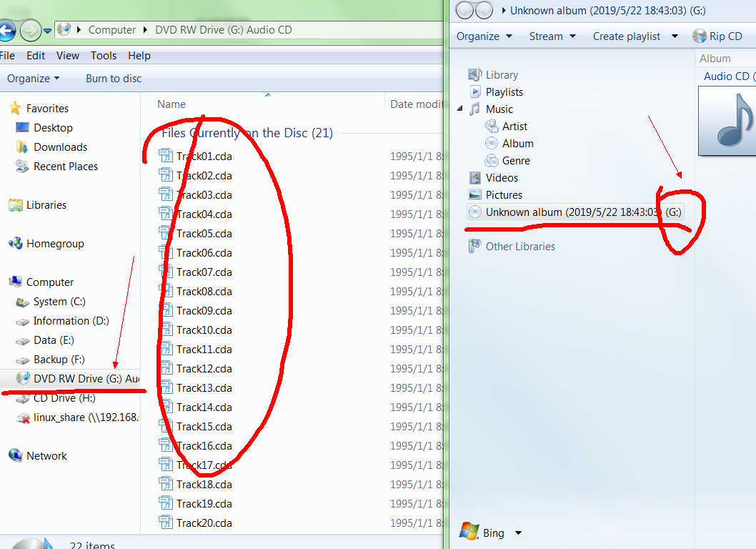Viewport: 756px width, 549px height.
Task: Click the Downloads folder icon
Action: point(22,147)
